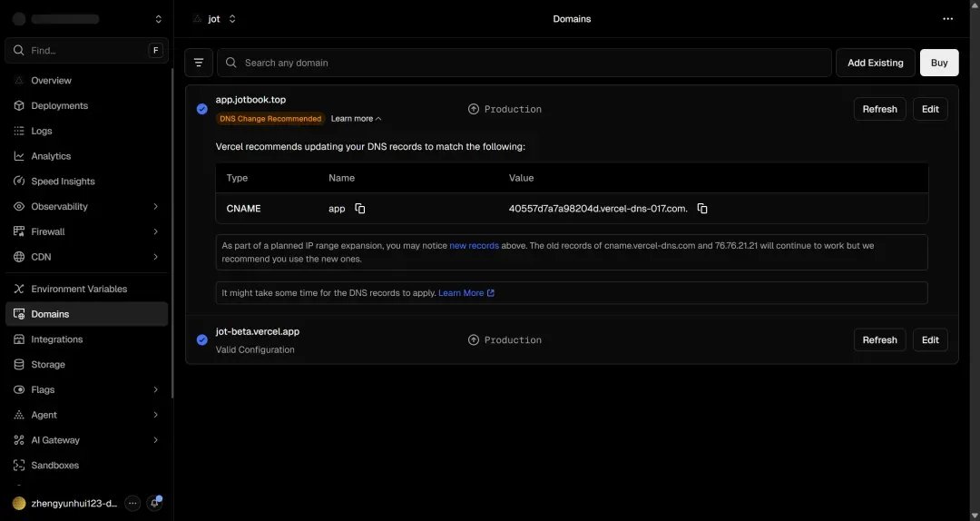980x521 pixels.
Task: Expand the Observability submenu chevron
Action: pos(156,206)
